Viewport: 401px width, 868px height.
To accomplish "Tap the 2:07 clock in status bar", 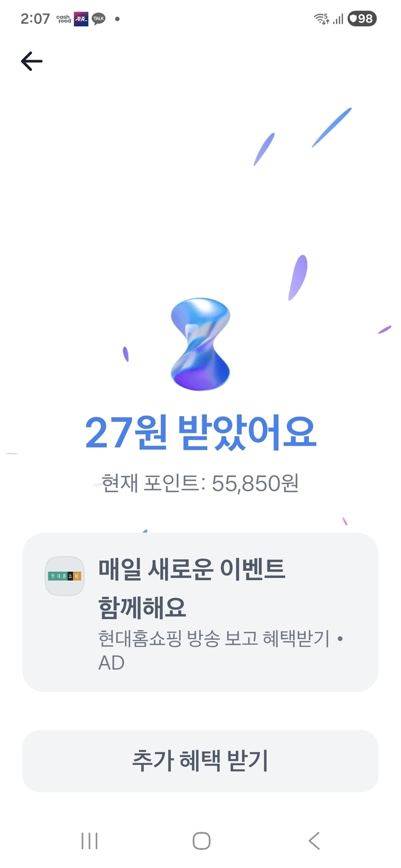I will (x=35, y=19).
